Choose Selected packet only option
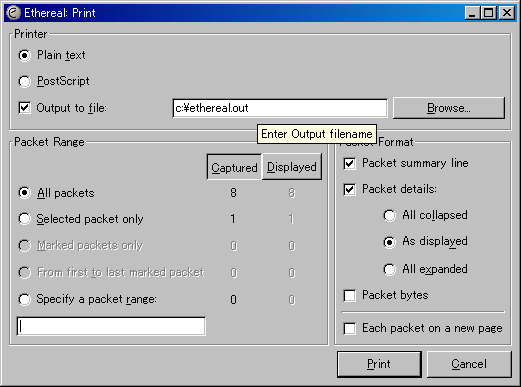This screenshot has height=387, width=521. 24,219
